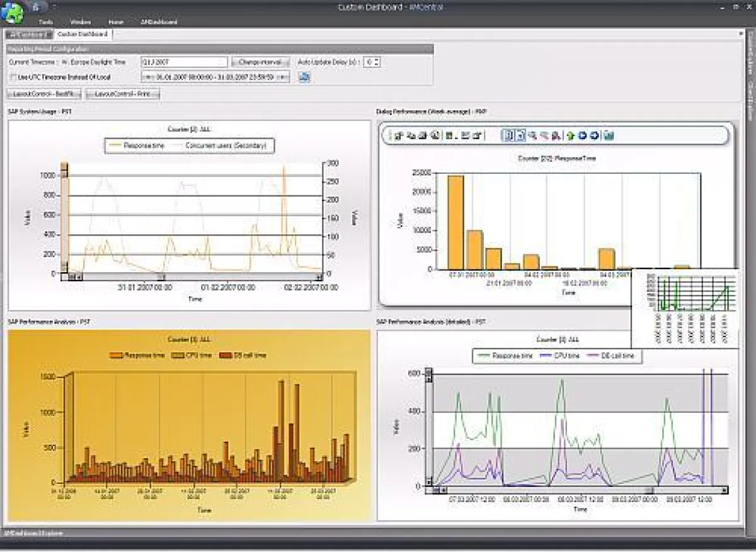
Task: Click the Auto Update Delay up stepper arrow
Action: pos(377,60)
